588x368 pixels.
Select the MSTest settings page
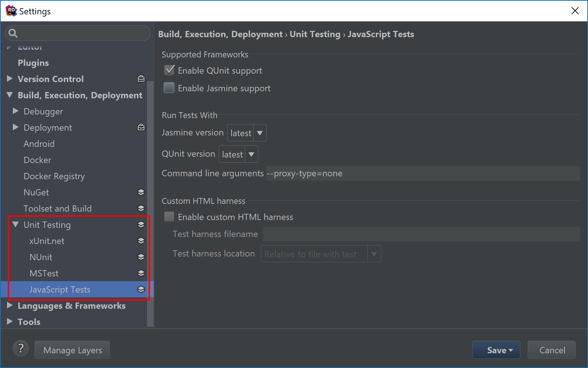pyautogui.click(x=44, y=273)
